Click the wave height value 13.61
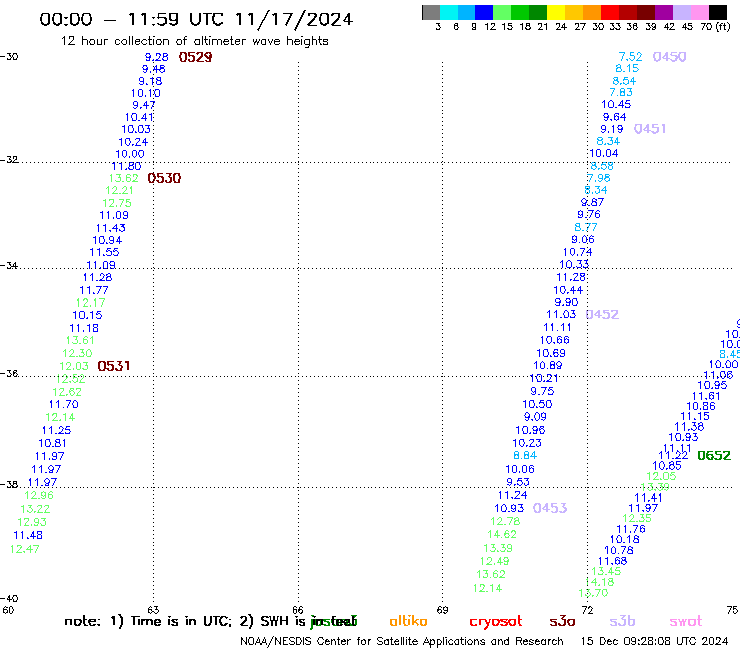Viewport: 740px width, 650px height. [x=80, y=340]
